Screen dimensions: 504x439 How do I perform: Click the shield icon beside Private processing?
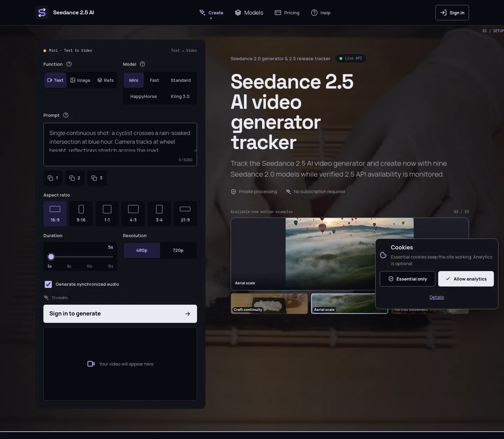coord(233,192)
